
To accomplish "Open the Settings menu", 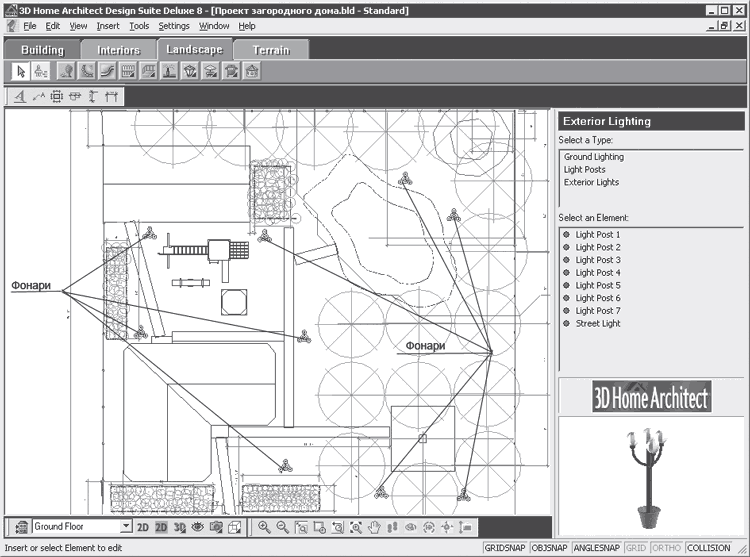I will tap(174, 25).
